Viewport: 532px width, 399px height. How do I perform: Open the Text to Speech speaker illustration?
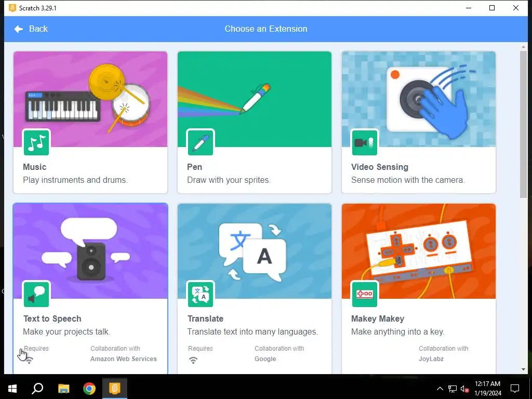click(90, 251)
